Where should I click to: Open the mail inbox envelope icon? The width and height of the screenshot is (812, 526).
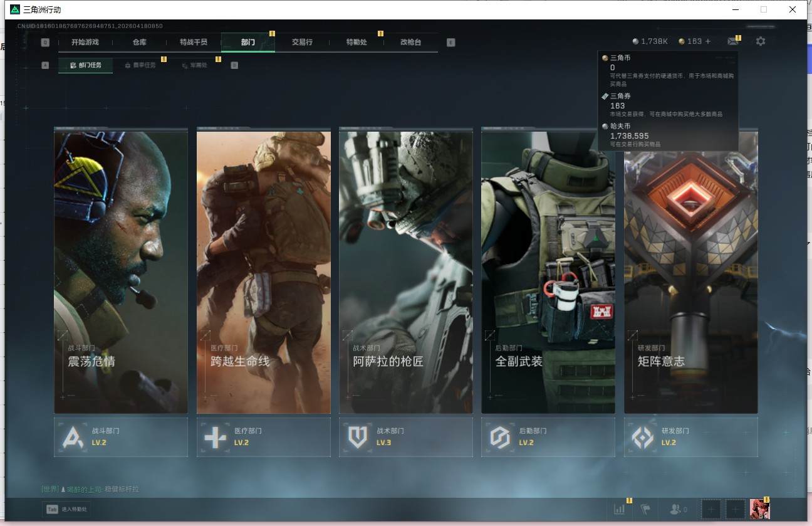732,41
